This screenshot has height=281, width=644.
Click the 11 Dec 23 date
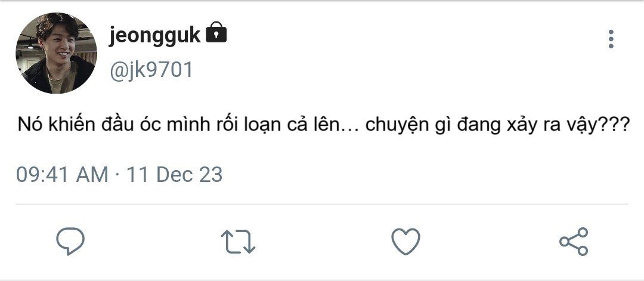click(x=174, y=175)
